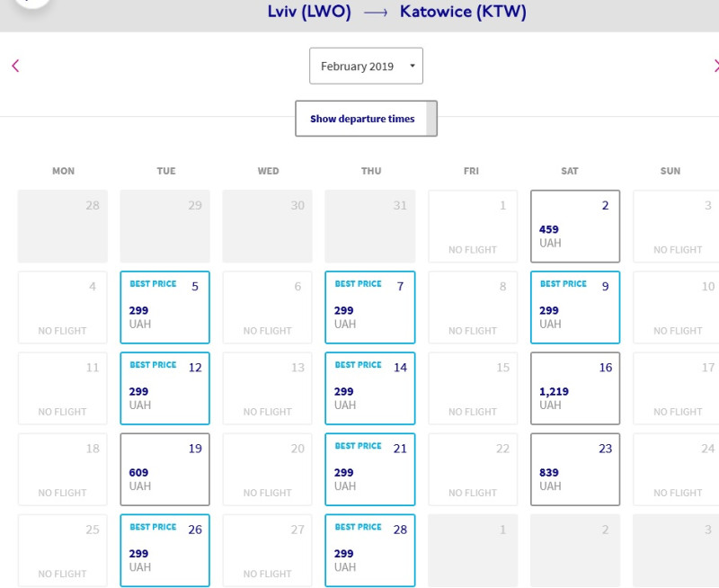719x588 pixels.
Task: Click the back circle button at top left
Action: pyautogui.click(x=31, y=4)
